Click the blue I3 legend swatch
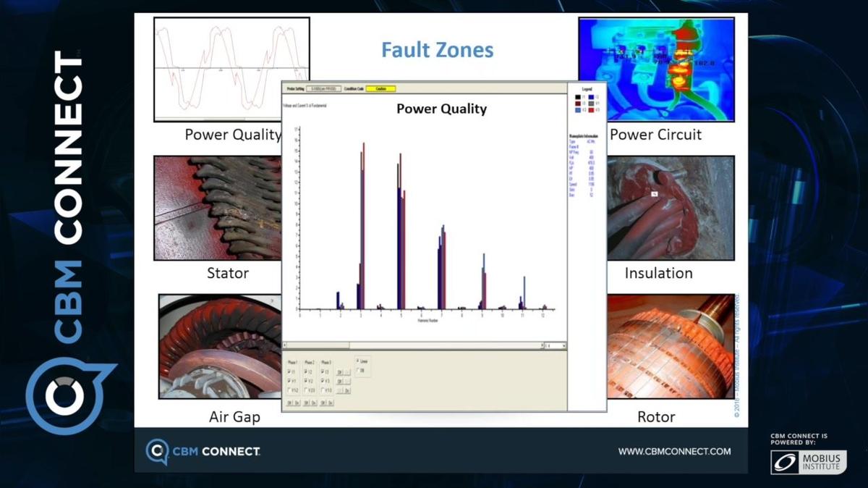The height and width of the screenshot is (488, 868). 591,97
